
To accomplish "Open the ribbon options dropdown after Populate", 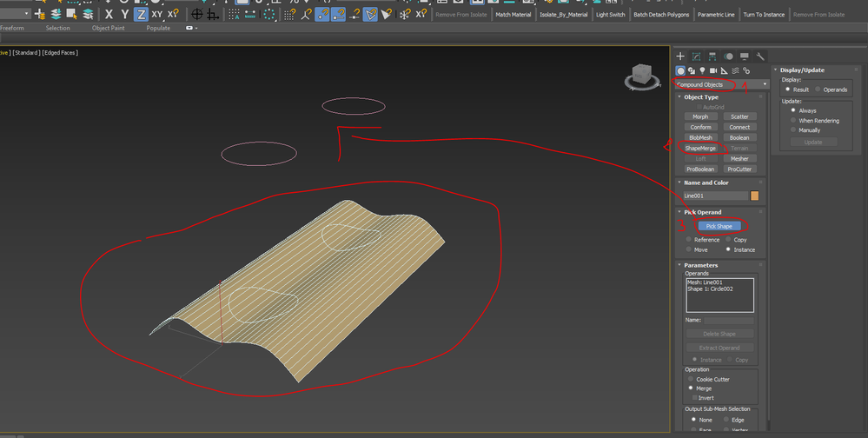I will coord(191,28).
